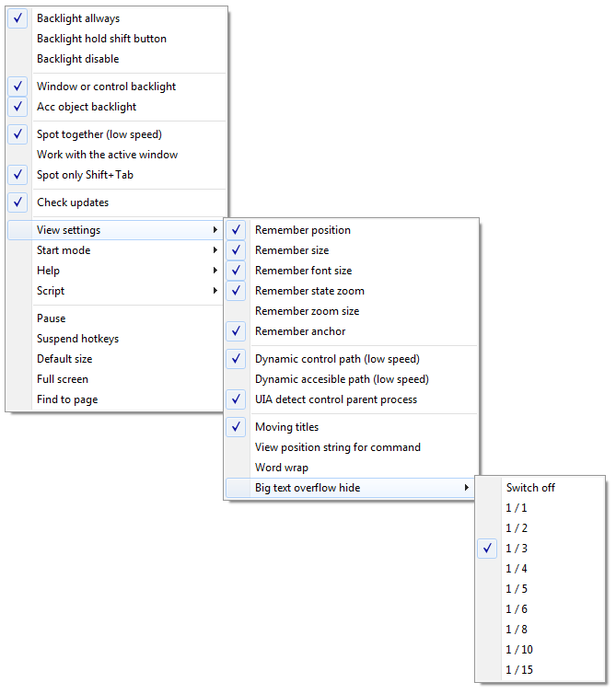Select Suspend hotkeys
616x694 pixels.
click(x=117, y=339)
